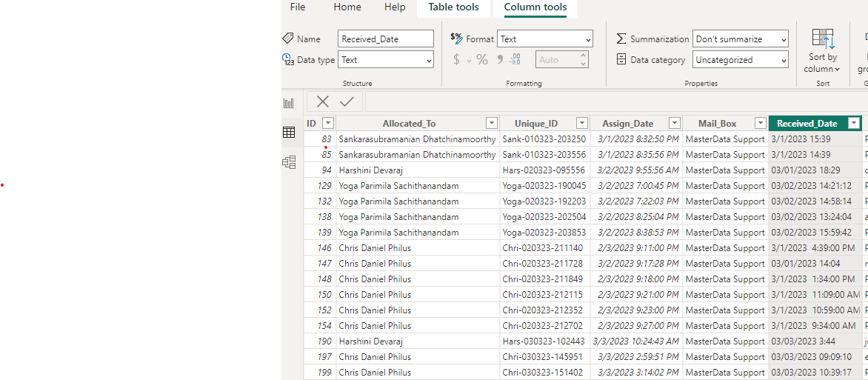This screenshot has width=868, height=380.
Task: Open Allocated_To column filter dropdown
Action: click(x=491, y=124)
